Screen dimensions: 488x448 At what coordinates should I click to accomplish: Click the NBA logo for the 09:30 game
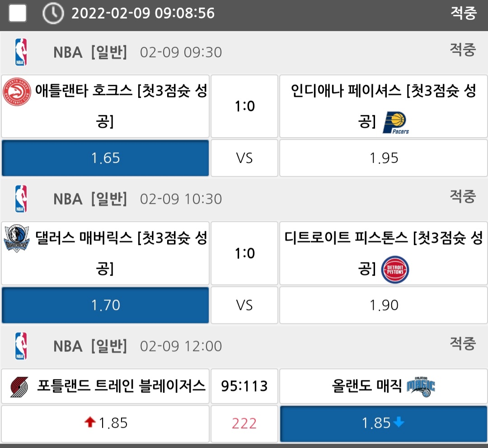point(21,52)
